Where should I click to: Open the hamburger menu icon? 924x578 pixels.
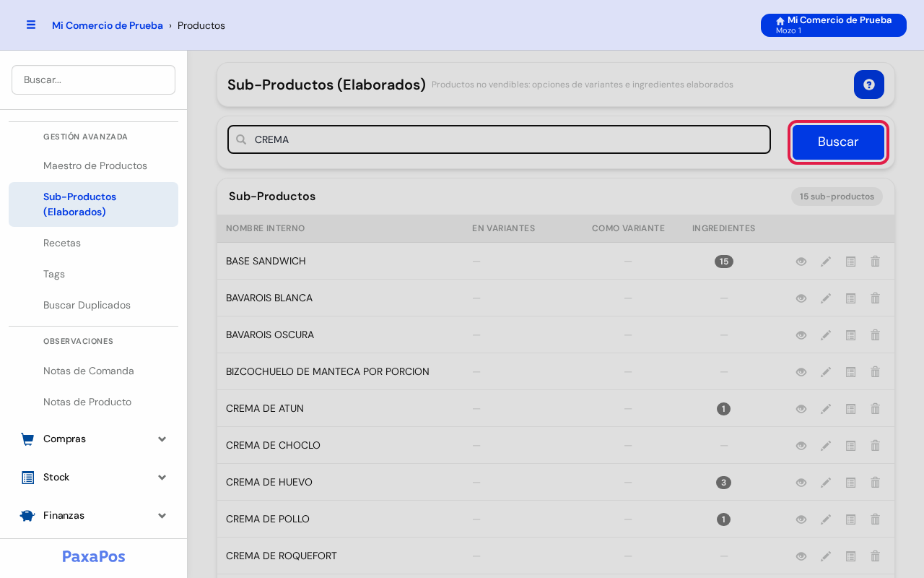[x=31, y=25]
